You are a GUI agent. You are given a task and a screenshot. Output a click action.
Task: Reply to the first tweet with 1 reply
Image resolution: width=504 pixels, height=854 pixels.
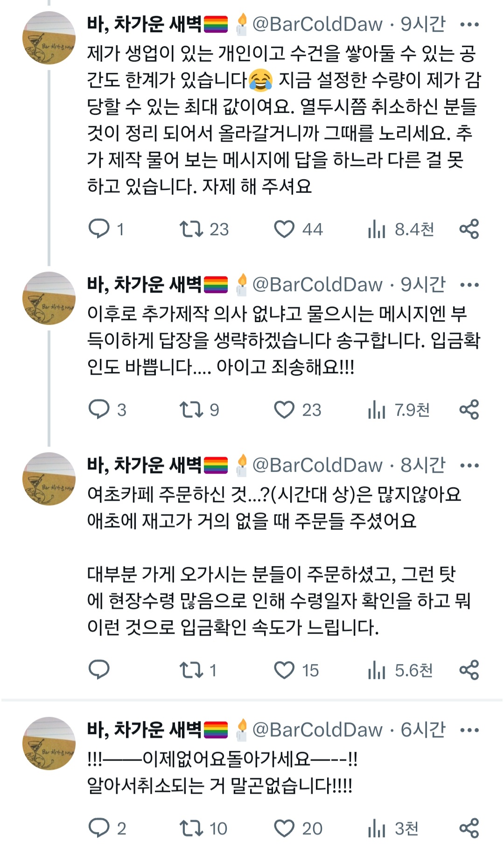99,229
